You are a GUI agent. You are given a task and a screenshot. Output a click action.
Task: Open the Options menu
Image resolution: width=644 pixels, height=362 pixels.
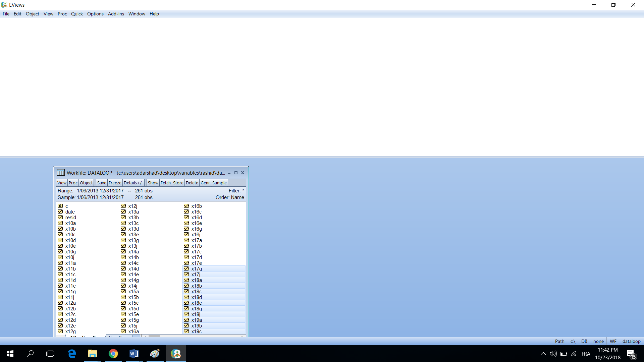[x=95, y=14]
